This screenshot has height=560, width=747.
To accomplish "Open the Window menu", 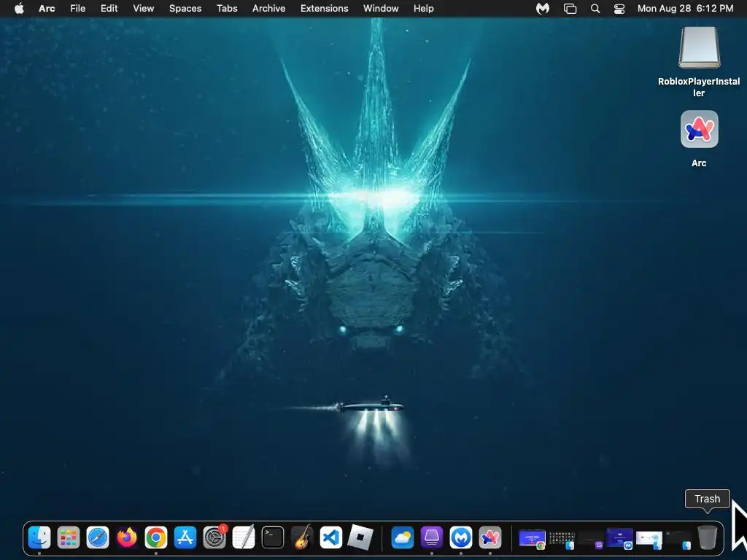I will [381, 8].
